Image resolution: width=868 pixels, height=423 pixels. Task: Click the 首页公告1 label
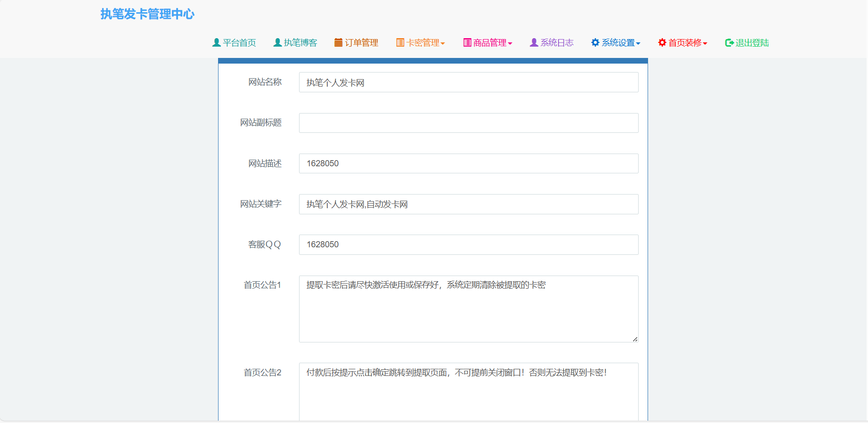point(262,285)
